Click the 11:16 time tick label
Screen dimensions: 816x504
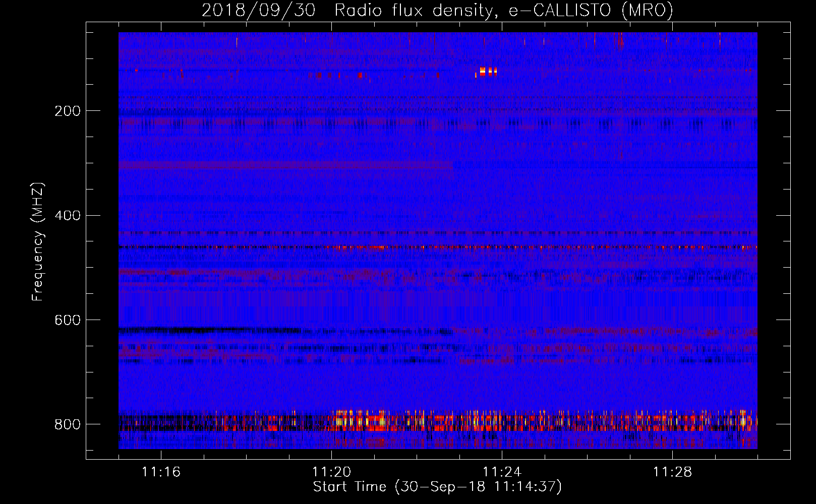[161, 472]
